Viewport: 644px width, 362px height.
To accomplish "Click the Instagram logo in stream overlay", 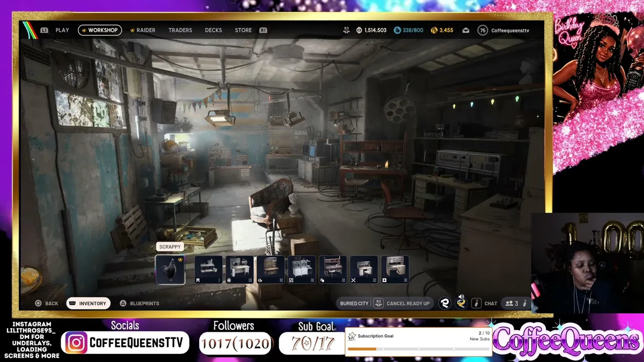I will pos(76,343).
